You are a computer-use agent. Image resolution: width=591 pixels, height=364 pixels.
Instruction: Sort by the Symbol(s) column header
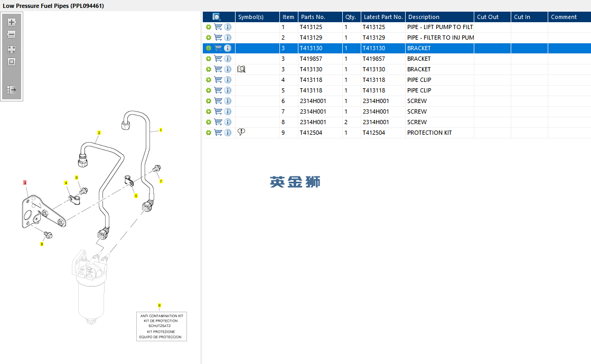[257, 17]
